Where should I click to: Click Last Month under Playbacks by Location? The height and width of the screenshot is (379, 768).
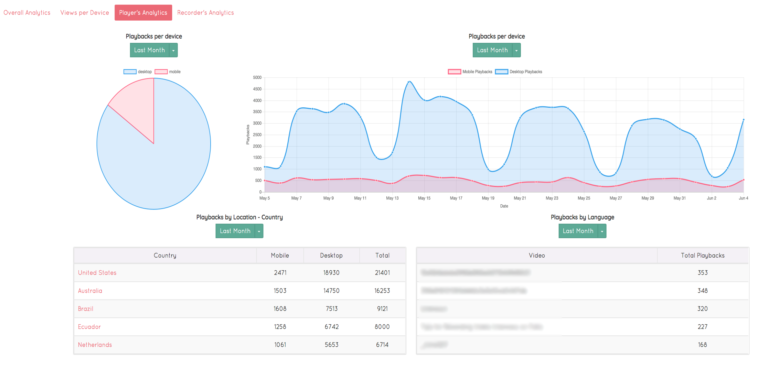[x=235, y=231]
